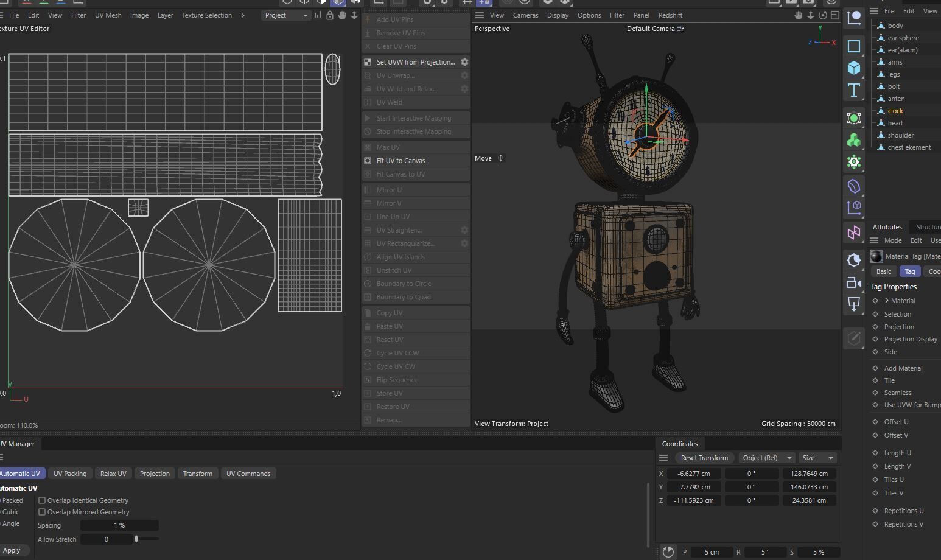
Task: Select the purple bend deformer icon
Action: tap(854, 186)
